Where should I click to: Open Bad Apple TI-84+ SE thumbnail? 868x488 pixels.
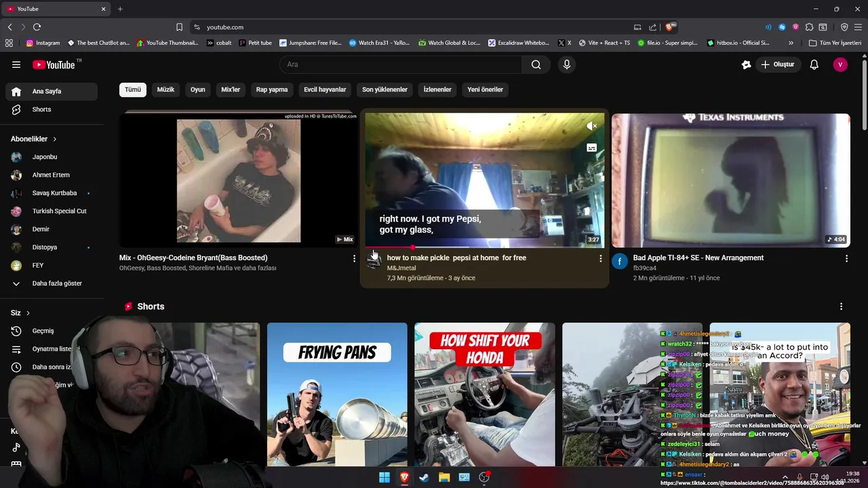pos(730,180)
